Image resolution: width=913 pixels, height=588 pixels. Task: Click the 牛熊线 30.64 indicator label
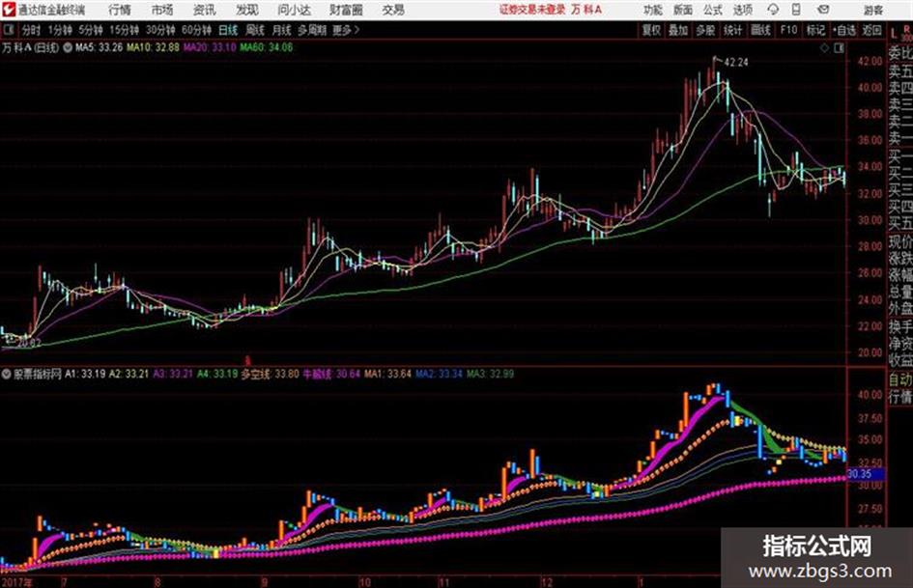332,375
